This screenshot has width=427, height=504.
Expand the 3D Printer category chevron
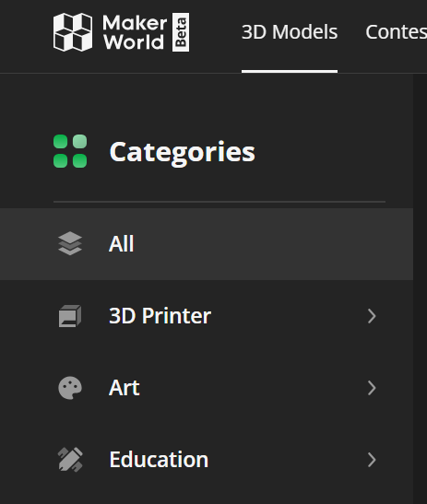coord(372,316)
